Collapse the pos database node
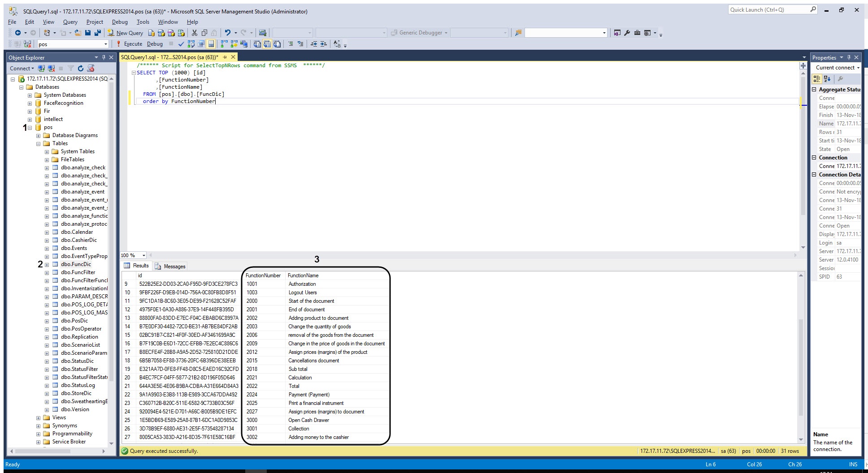868x473 pixels. point(30,128)
